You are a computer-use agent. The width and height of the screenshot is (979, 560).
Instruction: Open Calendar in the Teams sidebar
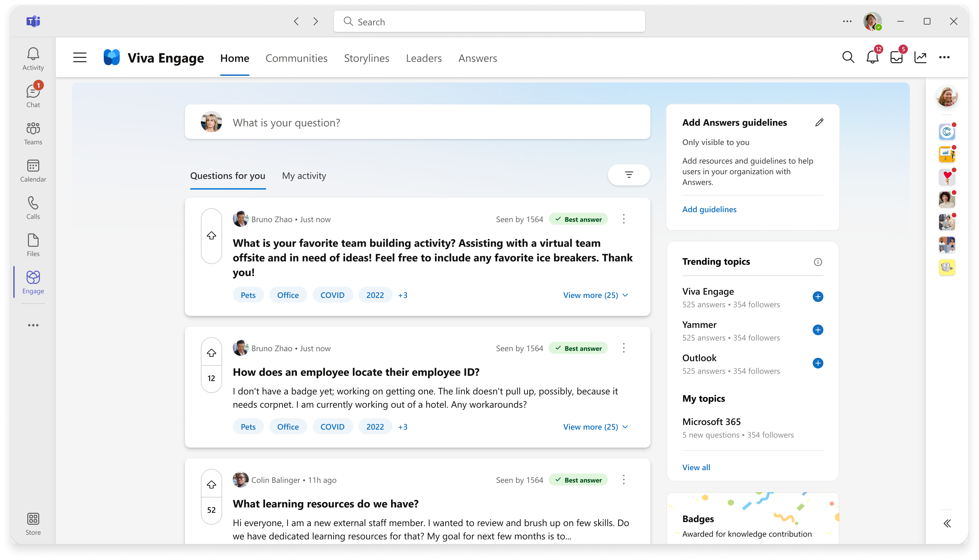(33, 171)
